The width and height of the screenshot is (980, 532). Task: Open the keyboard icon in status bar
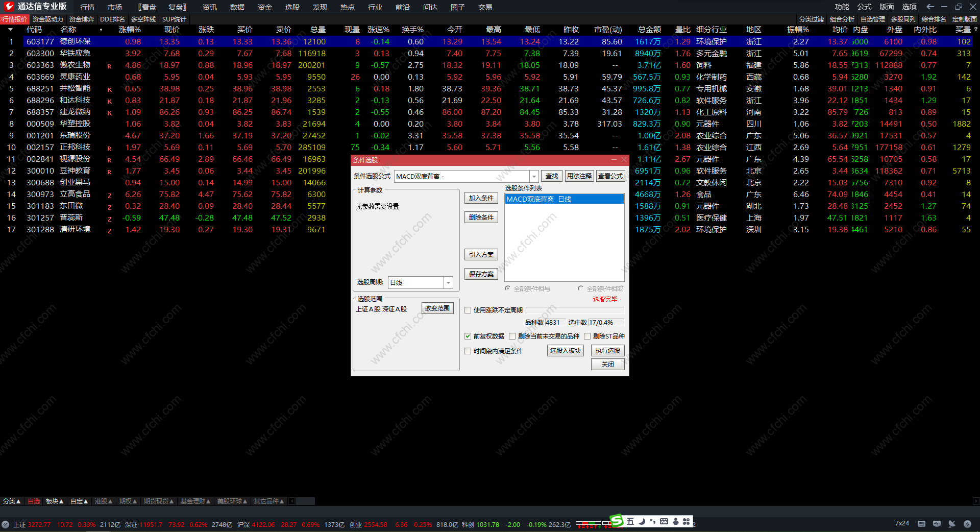point(921,524)
